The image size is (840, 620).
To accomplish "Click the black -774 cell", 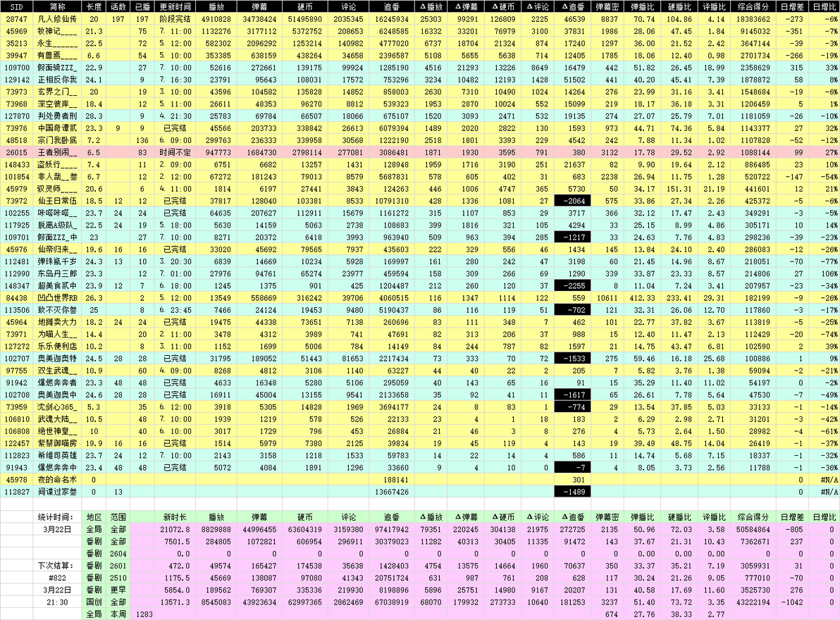I will point(573,407).
